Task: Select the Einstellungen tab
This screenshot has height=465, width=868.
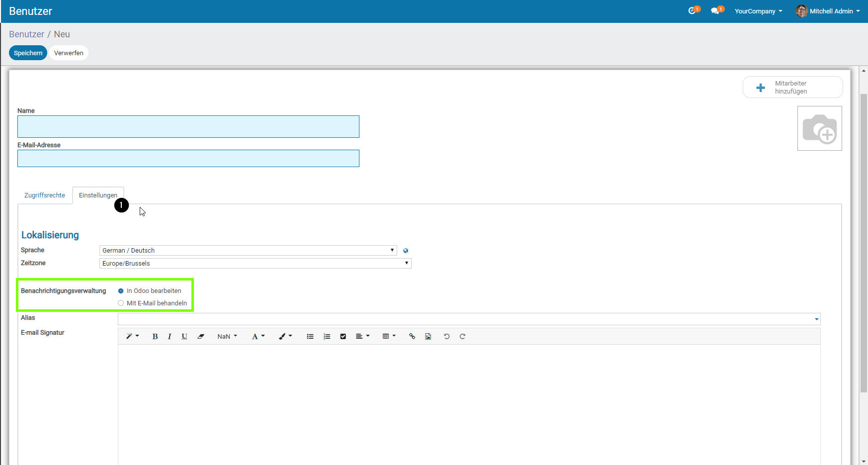Action: (98, 195)
